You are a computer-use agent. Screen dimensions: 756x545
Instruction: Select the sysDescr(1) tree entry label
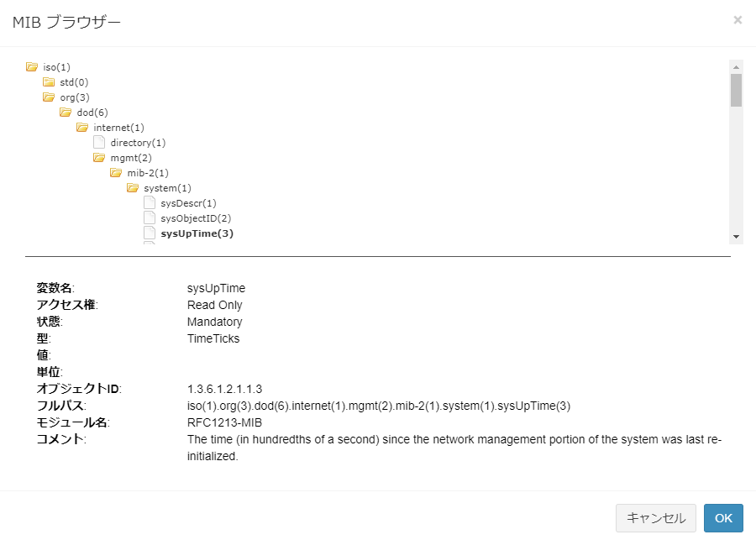[x=188, y=203]
